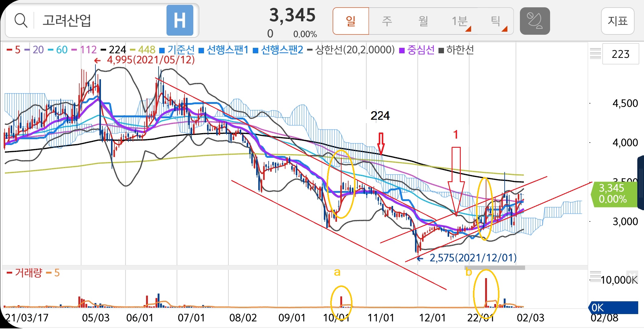Click the hamburger menu beside 223
Image resolution: width=644 pixels, height=329 pixels.
(595, 54)
